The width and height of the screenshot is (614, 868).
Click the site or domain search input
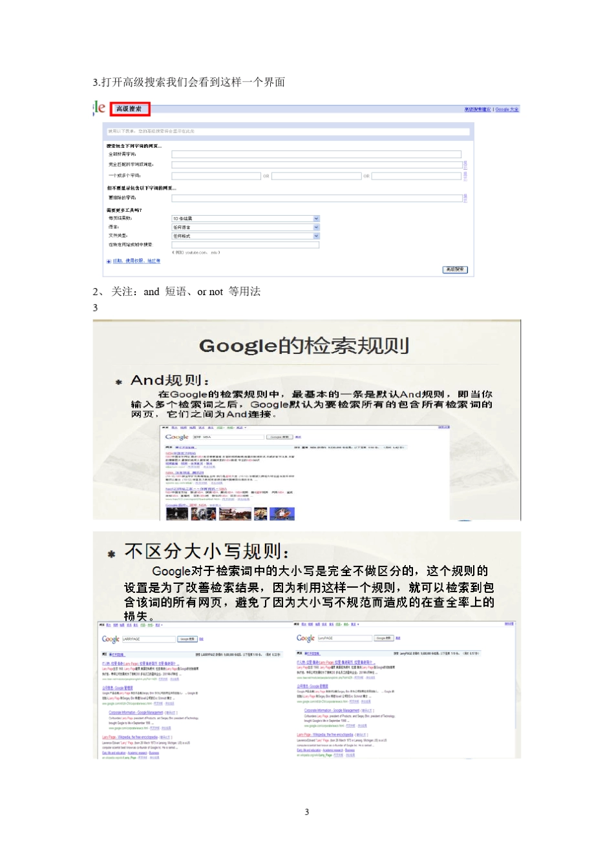pos(246,245)
